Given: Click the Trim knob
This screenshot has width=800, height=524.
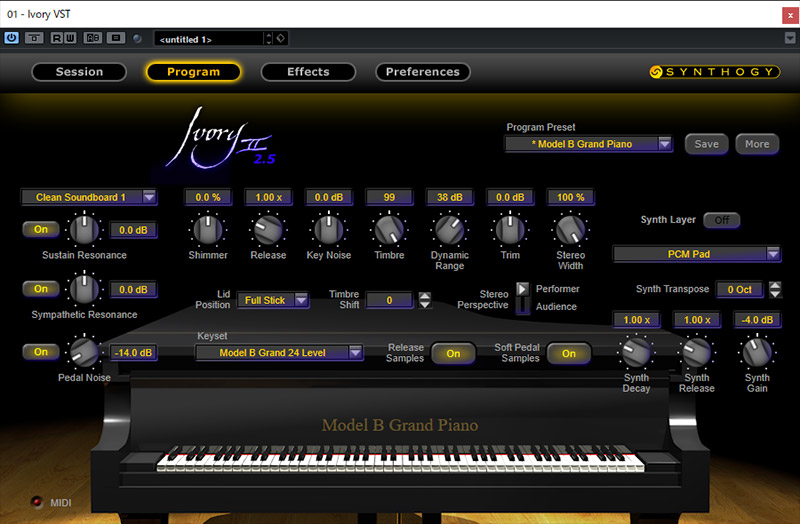Looking at the screenshot, I should coord(510,230).
